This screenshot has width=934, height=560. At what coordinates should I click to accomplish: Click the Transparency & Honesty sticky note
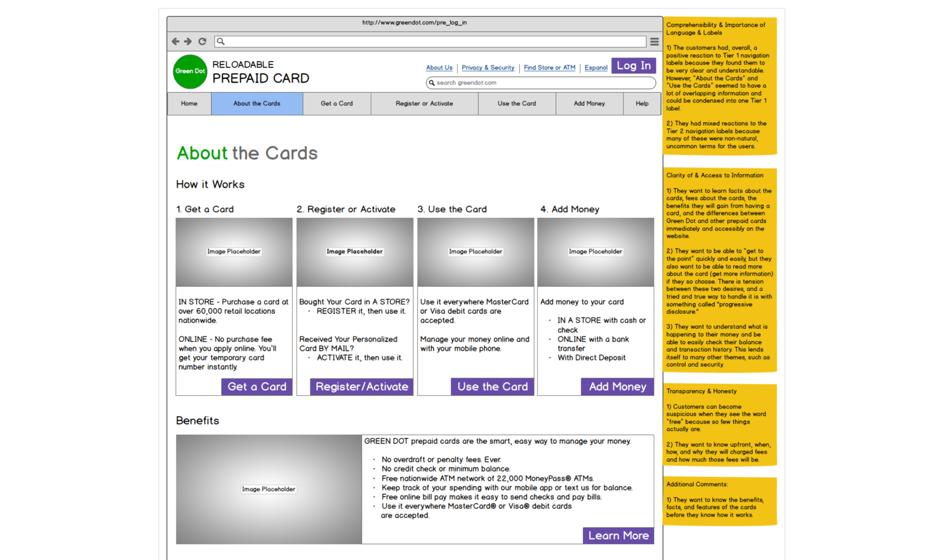coord(720,425)
